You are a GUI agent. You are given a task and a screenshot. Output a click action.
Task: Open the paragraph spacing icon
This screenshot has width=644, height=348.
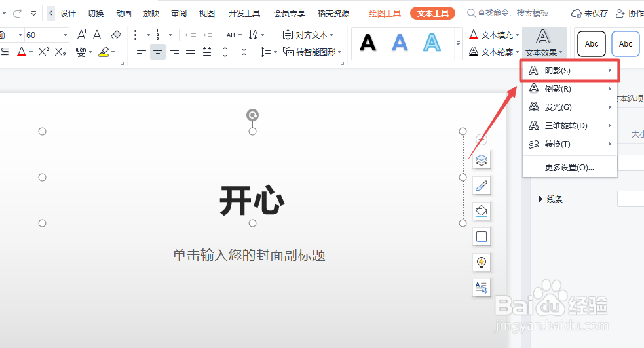point(247,52)
